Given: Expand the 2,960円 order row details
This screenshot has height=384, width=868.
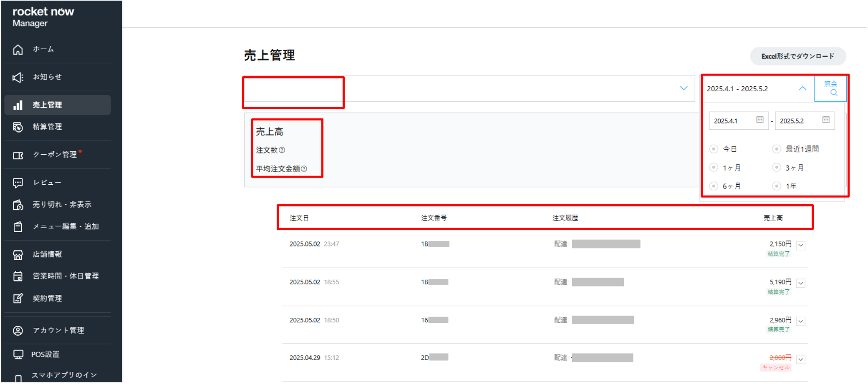Looking at the screenshot, I should [801, 321].
